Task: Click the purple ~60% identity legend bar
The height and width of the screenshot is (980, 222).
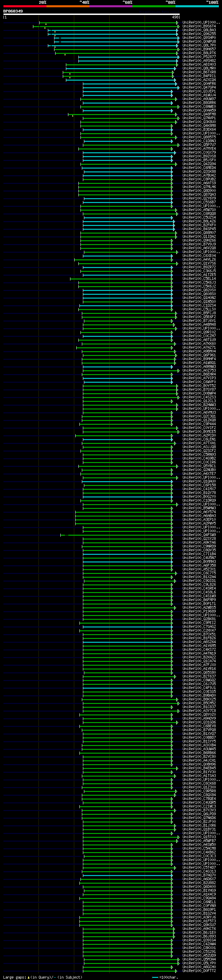Action: (111, 6)
